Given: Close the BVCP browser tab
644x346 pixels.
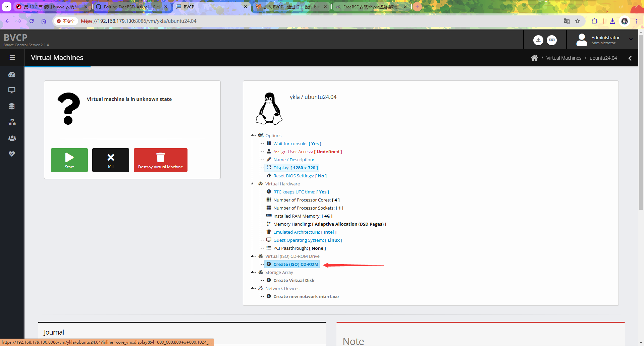Looking at the screenshot, I should pyautogui.click(x=246, y=7).
